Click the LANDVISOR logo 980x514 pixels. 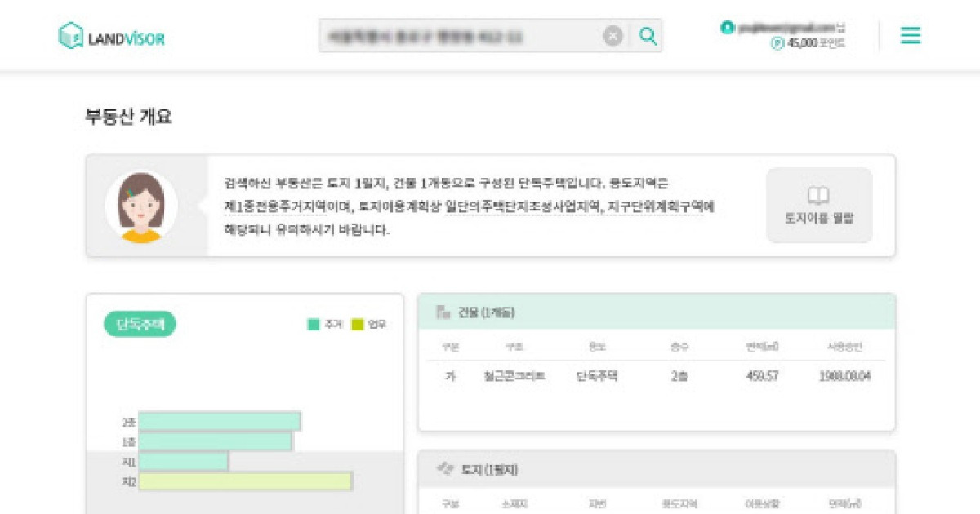[x=112, y=36]
